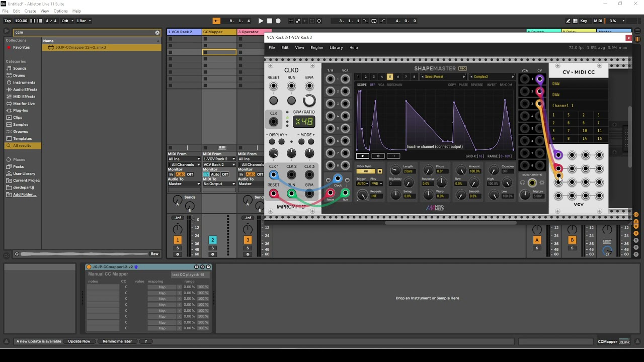The height and width of the screenshot is (362, 644).
Task: Open VCV Rack's Library menu
Action: coord(336,48)
